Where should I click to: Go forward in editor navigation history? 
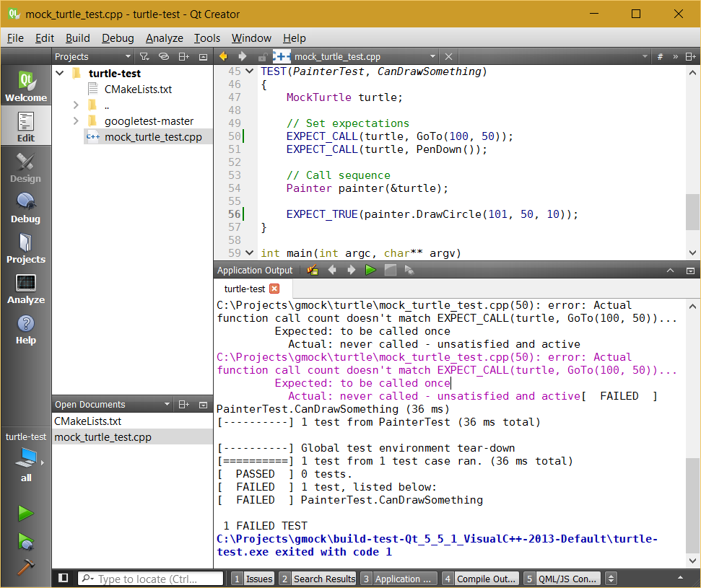point(243,56)
